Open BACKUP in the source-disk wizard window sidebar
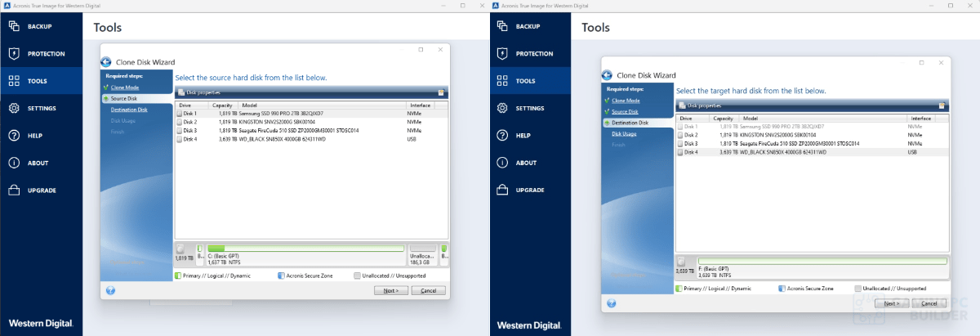 pyautogui.click(x=41, y=26)
